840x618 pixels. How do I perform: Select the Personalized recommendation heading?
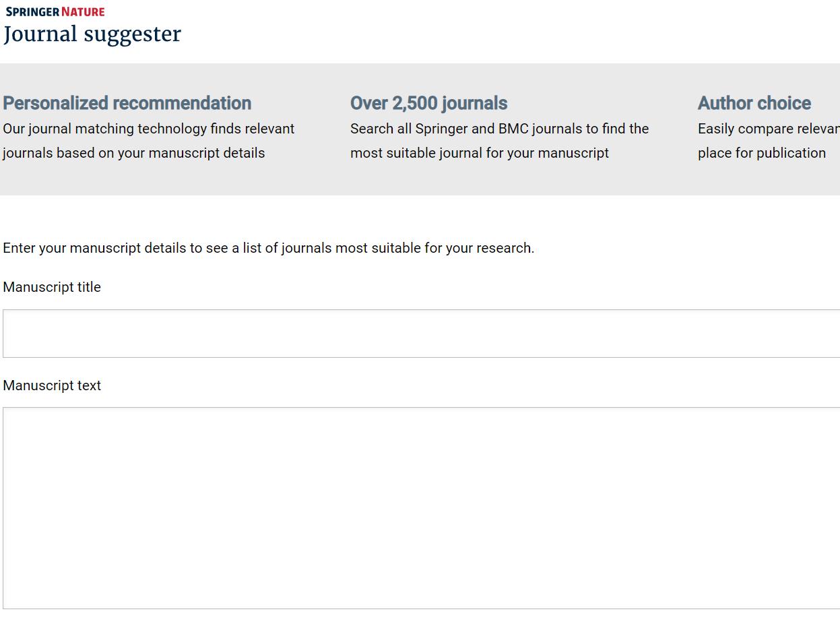tap(127, 103)
